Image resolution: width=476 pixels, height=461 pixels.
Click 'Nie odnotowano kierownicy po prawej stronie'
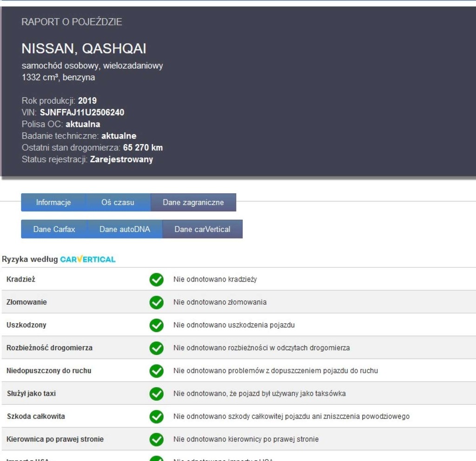[x=246, y=439]
